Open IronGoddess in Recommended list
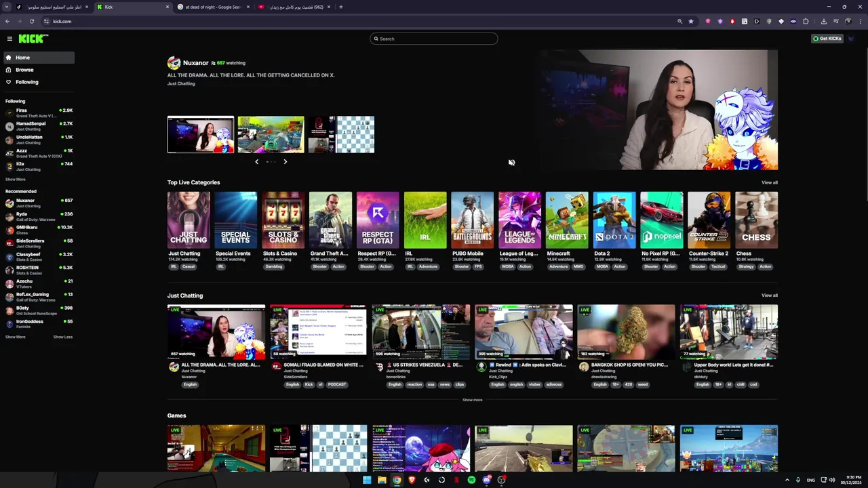This screenshot has width=868, height=488. click(x=39, y=323)
